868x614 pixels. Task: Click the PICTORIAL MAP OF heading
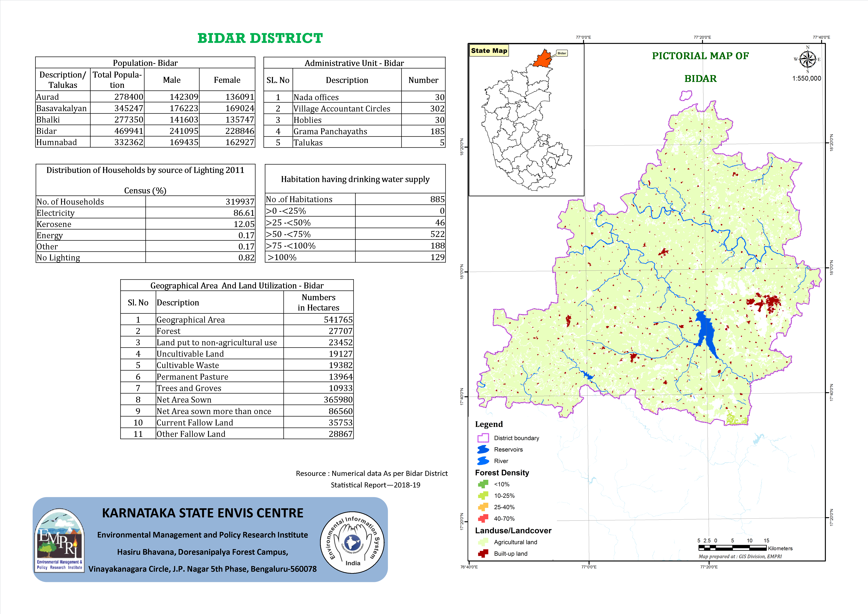(x=700, y=56)
